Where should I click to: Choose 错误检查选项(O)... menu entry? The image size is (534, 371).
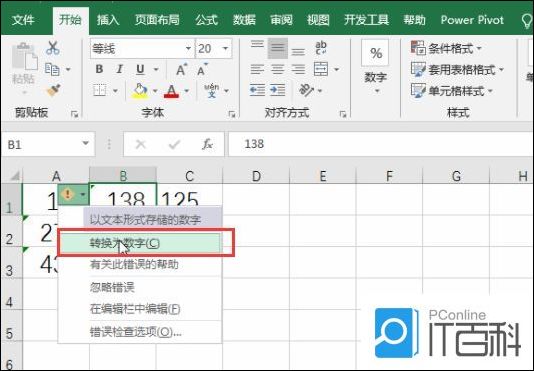140,331
